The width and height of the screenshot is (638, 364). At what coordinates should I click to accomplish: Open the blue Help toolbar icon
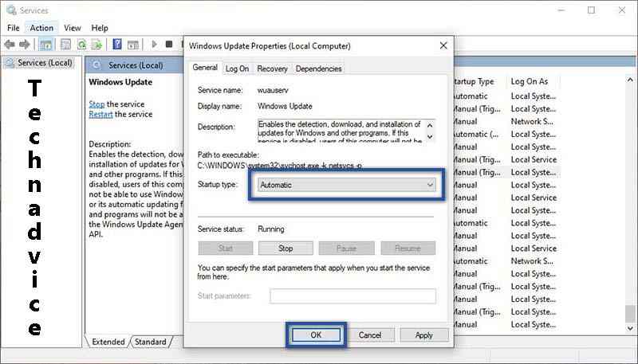117,45
